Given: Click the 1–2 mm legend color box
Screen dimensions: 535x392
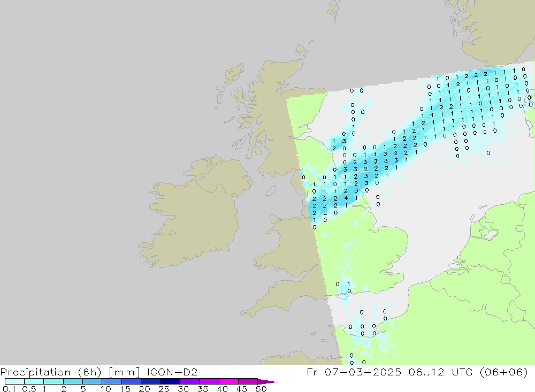Looking at the screenshot, I should tap(53, 381).
